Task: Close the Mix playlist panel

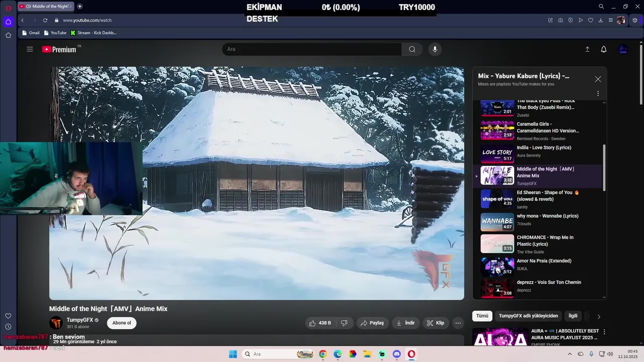Action: click(x=598, y=79)
